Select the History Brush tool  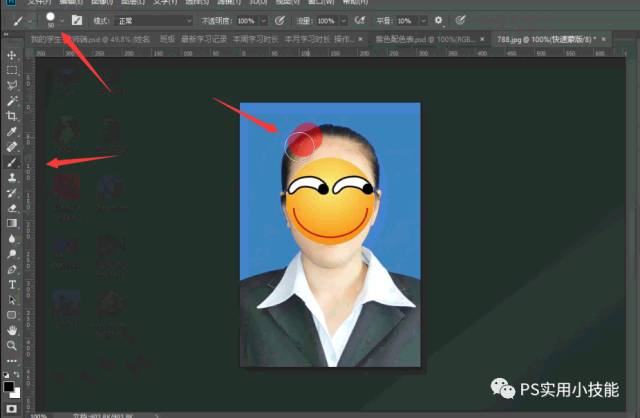(12, 193)
